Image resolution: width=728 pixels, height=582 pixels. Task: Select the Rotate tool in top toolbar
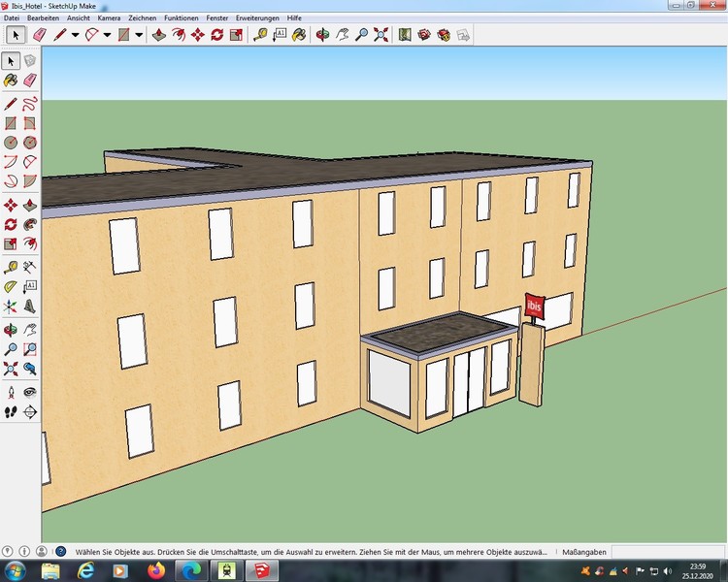pyautogui.click(x=216, y=35)
